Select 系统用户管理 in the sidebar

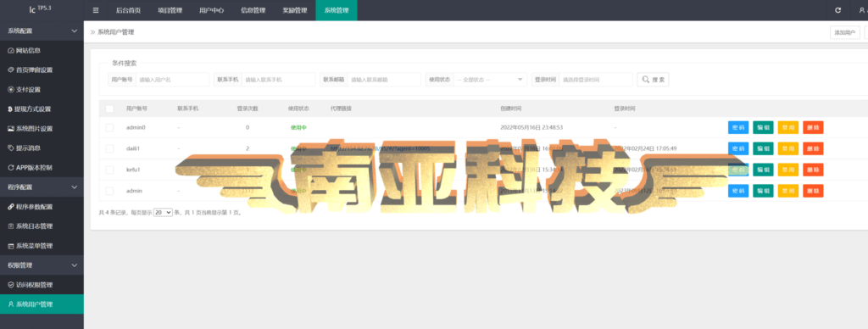coord(42,304)
